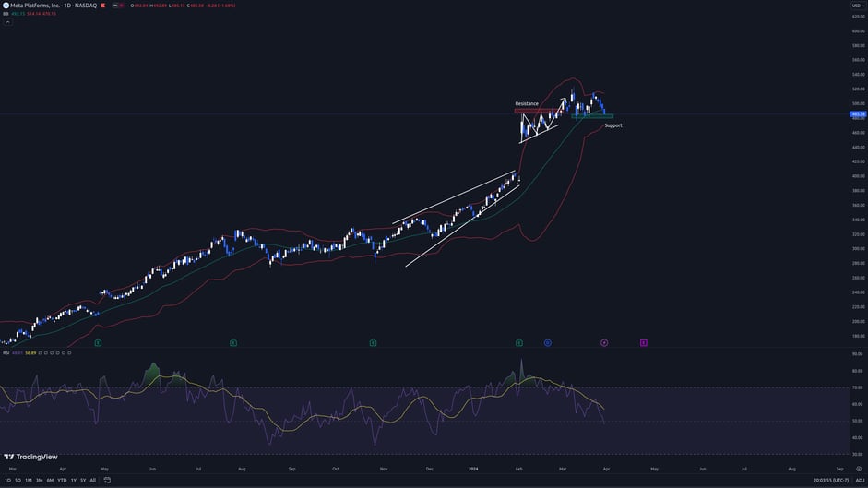The width and height of the screenshot is (868, 488).
Task: Click the 70.00 level on RSI scale
Action: (858, 387)
